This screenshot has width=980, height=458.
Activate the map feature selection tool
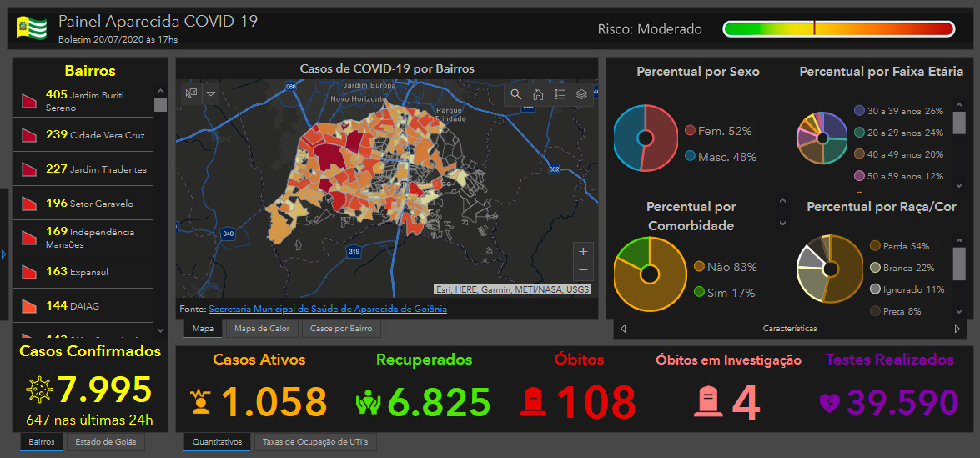click(x=191, y=93)
